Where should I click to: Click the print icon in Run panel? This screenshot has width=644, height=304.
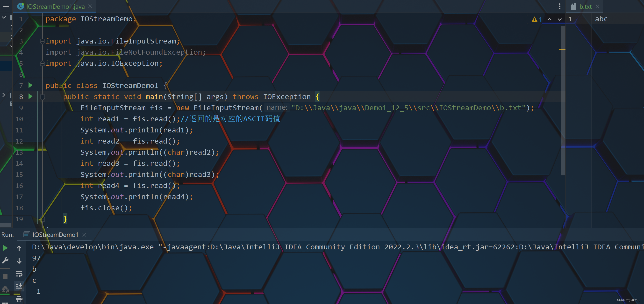click(x=19, y=298)
